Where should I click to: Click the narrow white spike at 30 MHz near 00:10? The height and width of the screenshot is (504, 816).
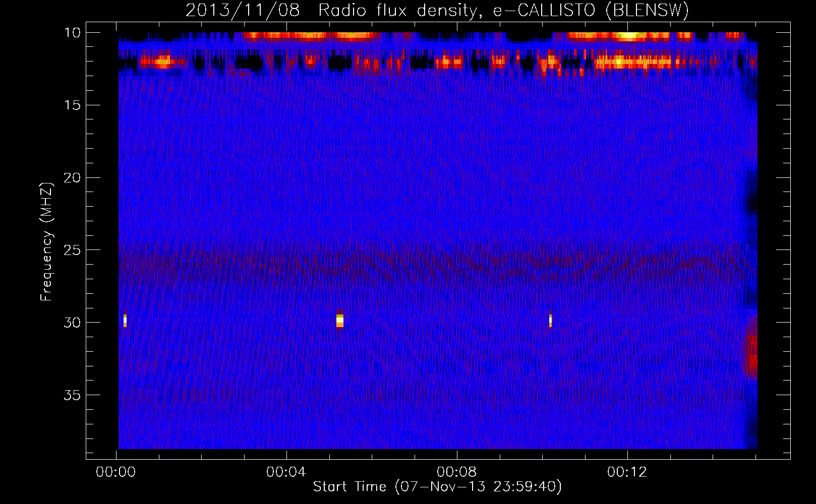point(550,321)
